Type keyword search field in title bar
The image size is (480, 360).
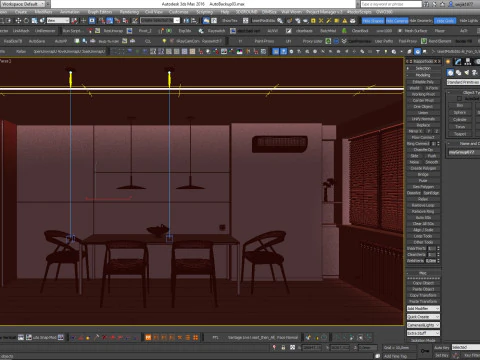click(x=391, y=4)
